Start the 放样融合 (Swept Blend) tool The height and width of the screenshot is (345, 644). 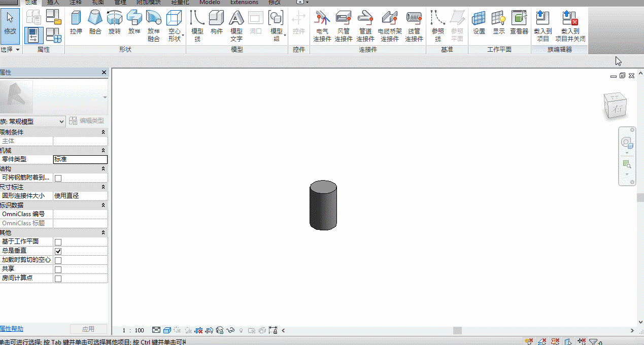[x=154, y=26]
